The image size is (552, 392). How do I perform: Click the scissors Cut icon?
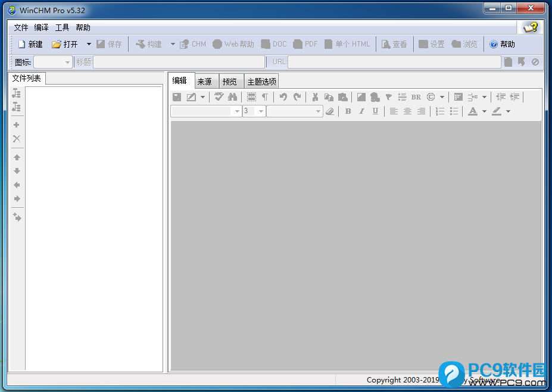click(315, 97)
